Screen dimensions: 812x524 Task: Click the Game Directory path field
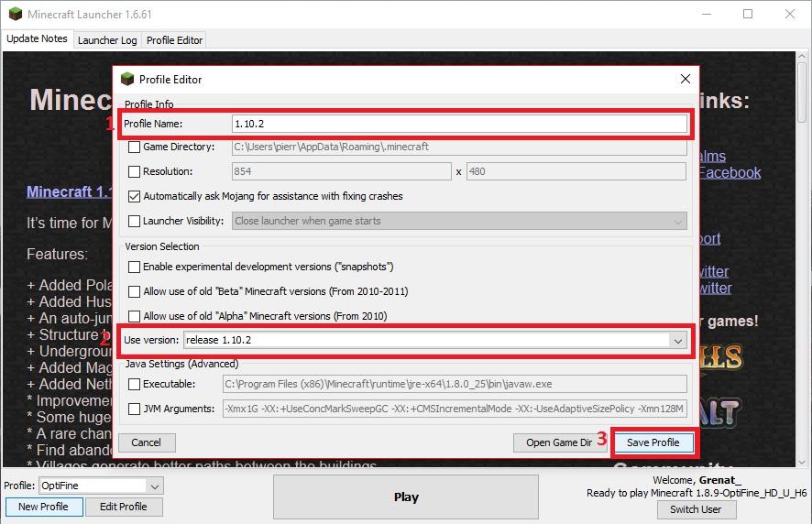coord(459,147)
